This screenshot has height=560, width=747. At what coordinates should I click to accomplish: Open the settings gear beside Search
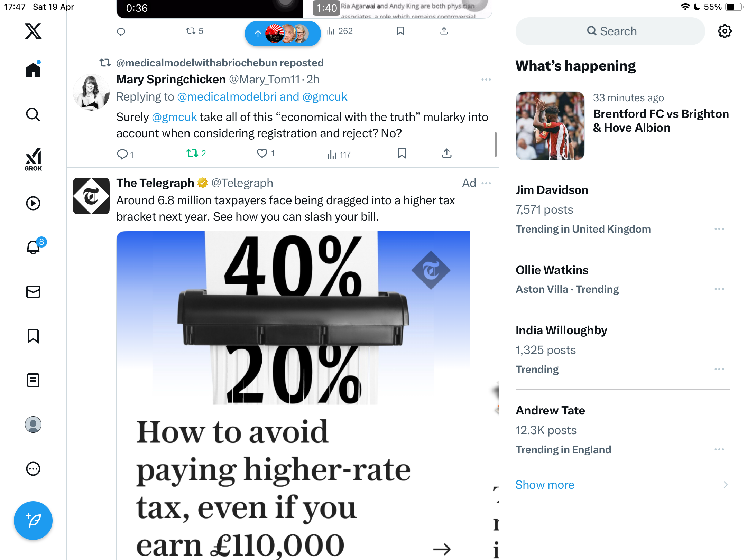tap(725, 31)
